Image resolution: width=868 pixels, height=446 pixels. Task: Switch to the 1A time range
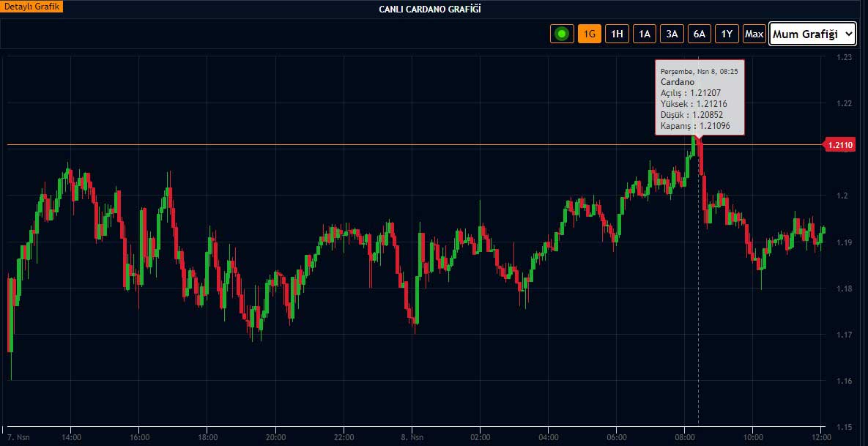645,34
